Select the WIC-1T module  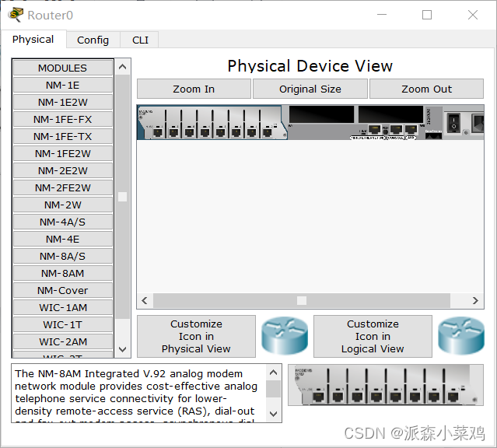[x=63, y=324]
